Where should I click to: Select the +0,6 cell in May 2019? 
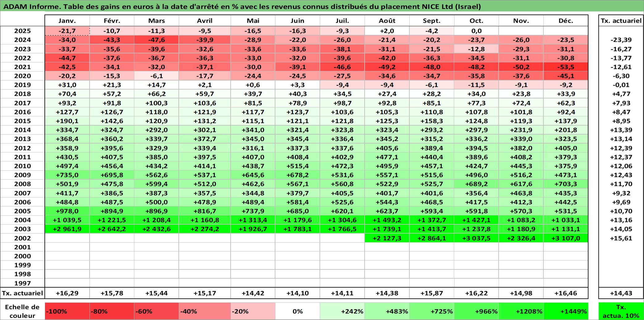coord(253,85)
